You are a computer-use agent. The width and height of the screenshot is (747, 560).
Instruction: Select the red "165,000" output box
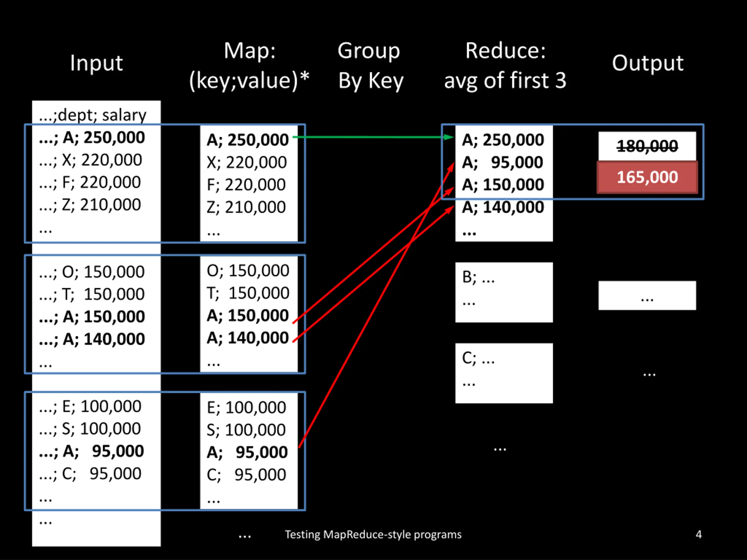click(647, 177)
